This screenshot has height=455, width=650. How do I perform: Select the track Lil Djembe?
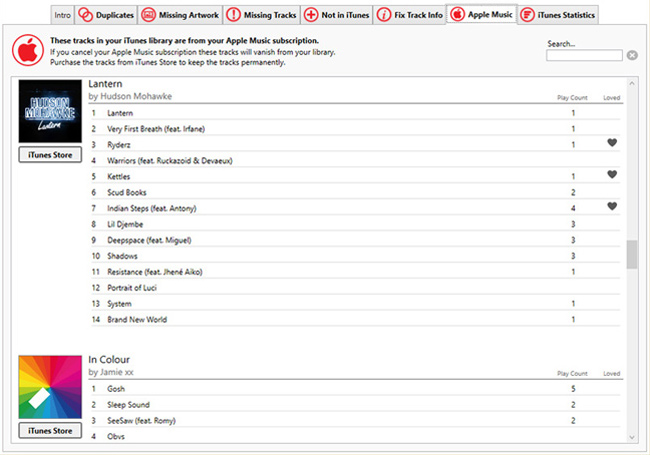355,224
